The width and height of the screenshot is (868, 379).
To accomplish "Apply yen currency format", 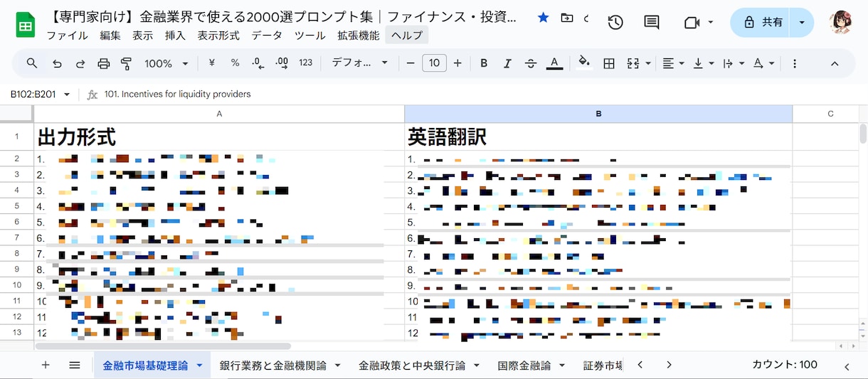I will click(212, 63).
